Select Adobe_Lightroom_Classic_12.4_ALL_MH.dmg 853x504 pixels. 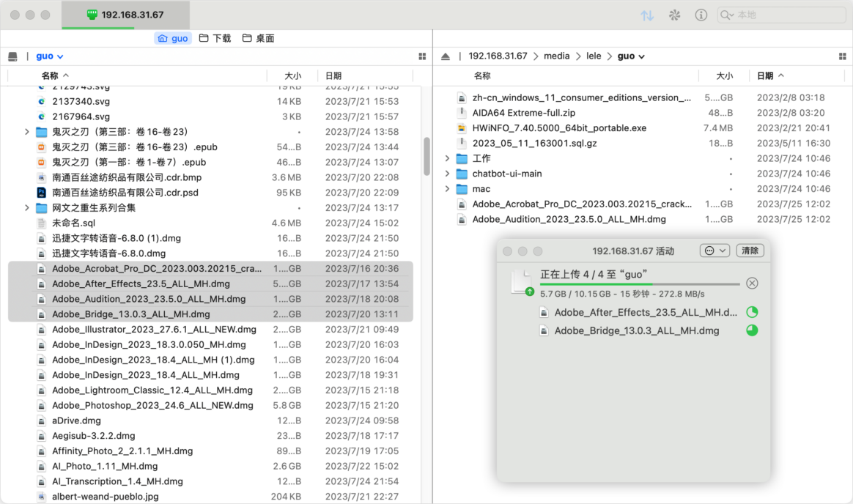(x=210, y=390)
